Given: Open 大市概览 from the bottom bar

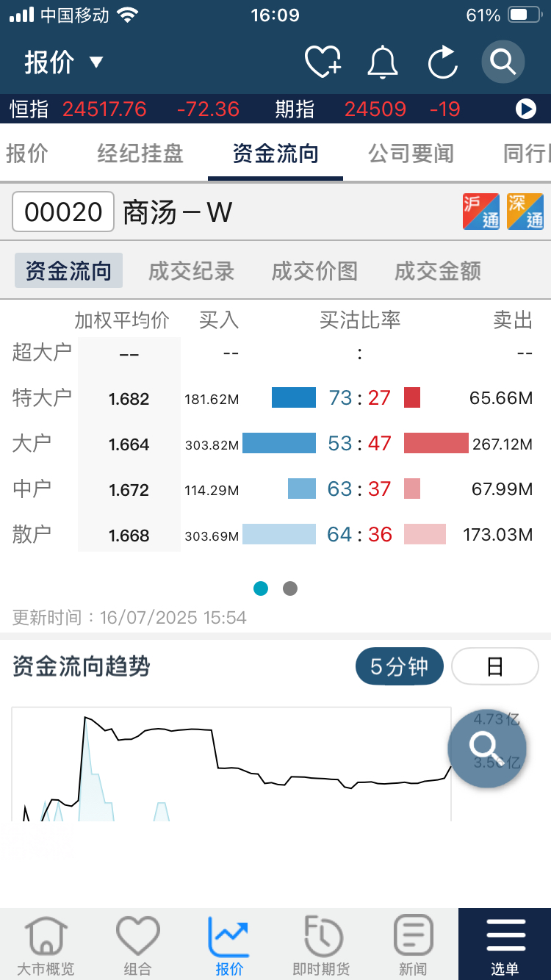Looking at the screenshot, I should click(x=46, y=945).
